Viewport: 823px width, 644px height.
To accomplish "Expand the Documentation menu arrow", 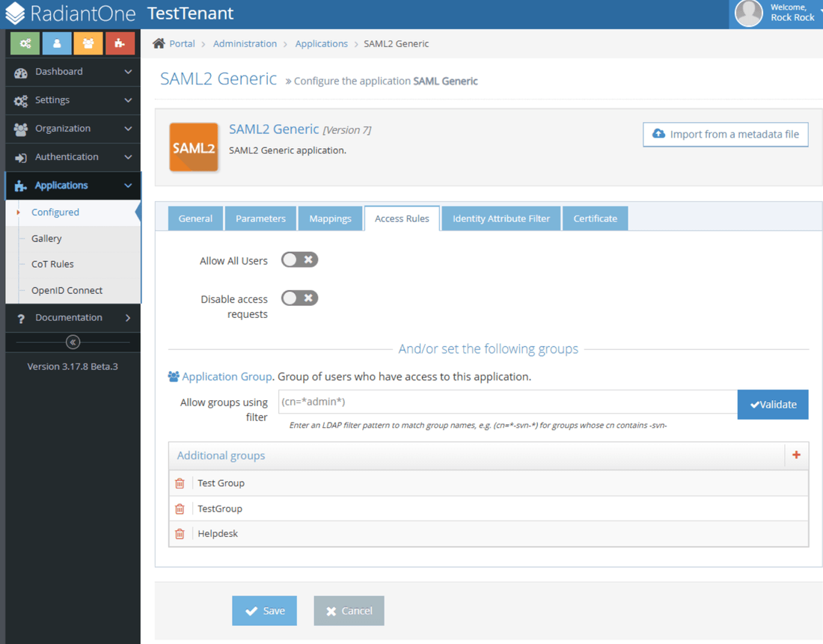I will pos(127,318).
